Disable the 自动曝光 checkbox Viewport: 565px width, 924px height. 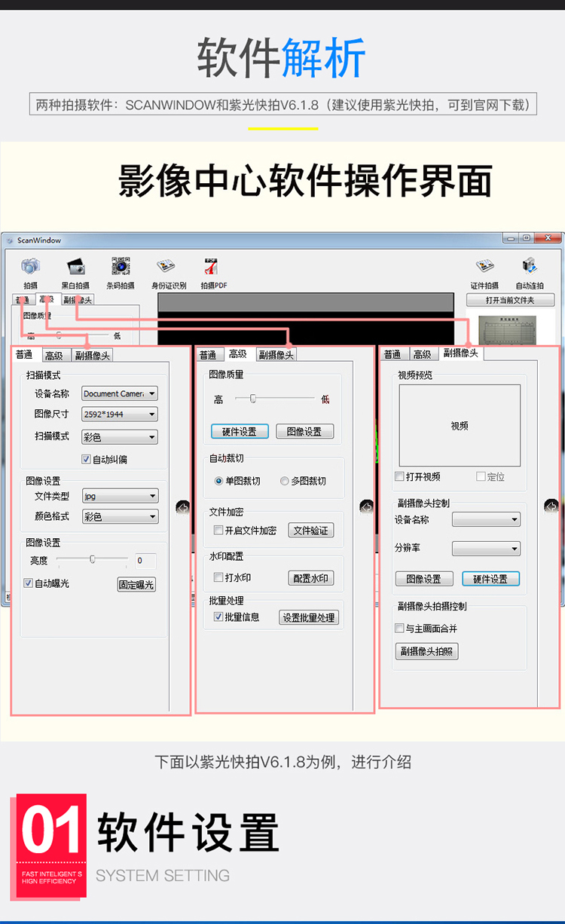[x=29, y=583]
